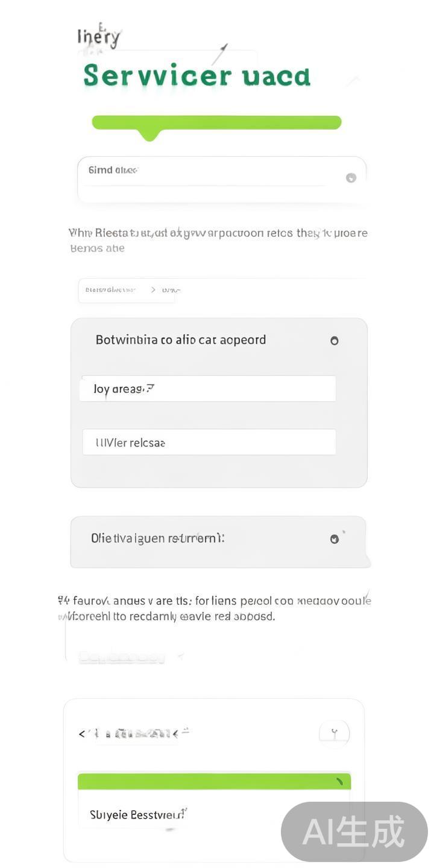Screen dimensions: 434x868
Task: Click the "Servvicer uacd" green title
Action: 197,77
